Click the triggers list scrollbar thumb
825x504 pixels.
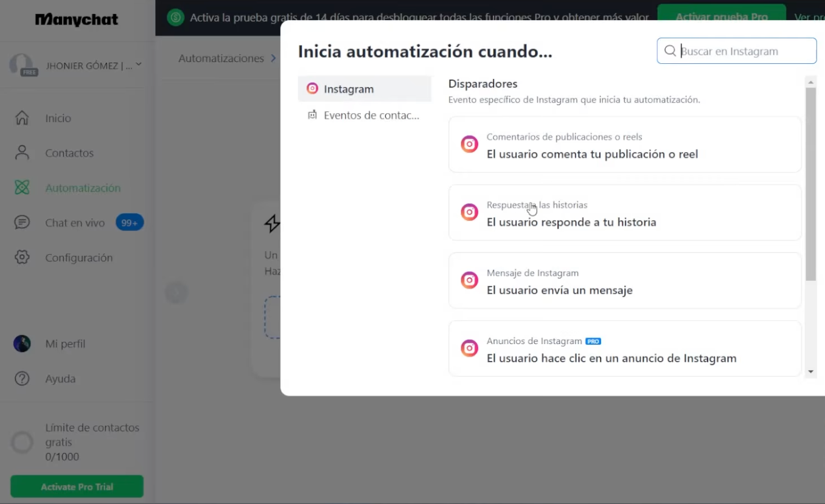tap(810, 184)
